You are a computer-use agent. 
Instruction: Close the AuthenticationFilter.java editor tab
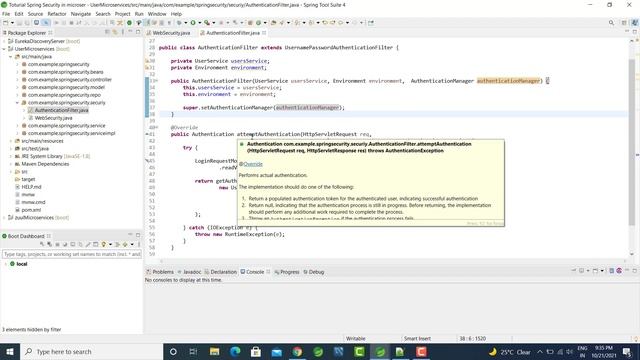click(264, 33)
